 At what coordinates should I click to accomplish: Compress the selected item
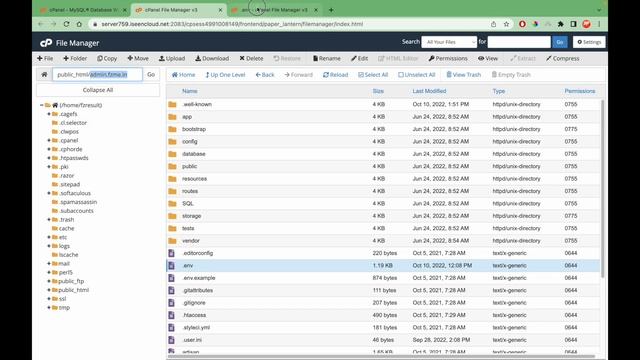coord(562,58)
